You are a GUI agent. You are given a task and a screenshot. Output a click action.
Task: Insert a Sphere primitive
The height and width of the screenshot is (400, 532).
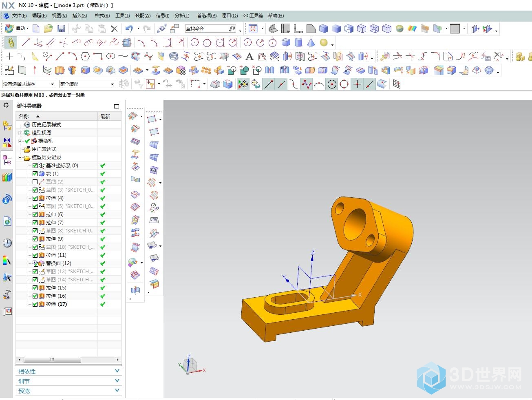pyautogui.click(x=324, y=42)
